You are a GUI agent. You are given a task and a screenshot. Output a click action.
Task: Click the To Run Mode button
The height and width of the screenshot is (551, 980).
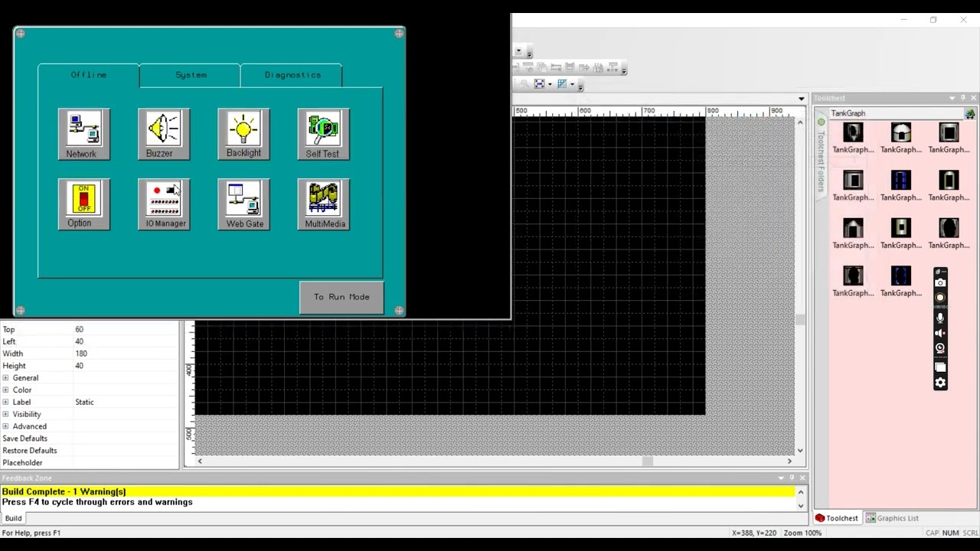[341, 297]
